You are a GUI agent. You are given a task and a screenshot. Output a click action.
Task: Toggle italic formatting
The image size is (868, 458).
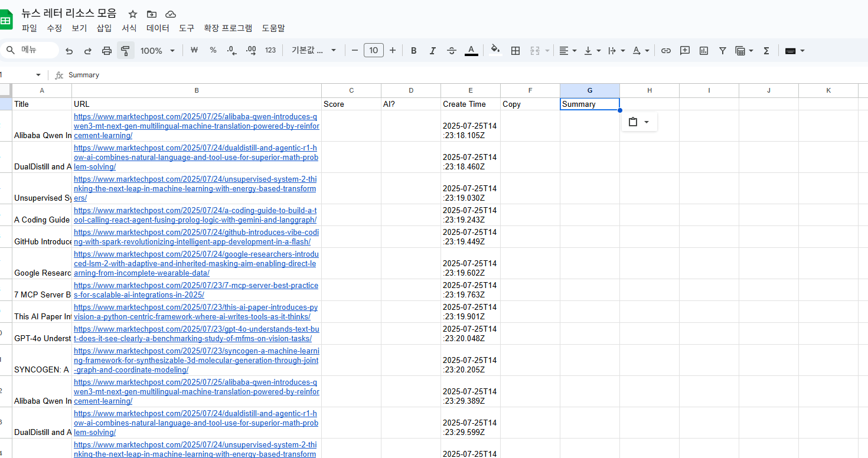433,51
